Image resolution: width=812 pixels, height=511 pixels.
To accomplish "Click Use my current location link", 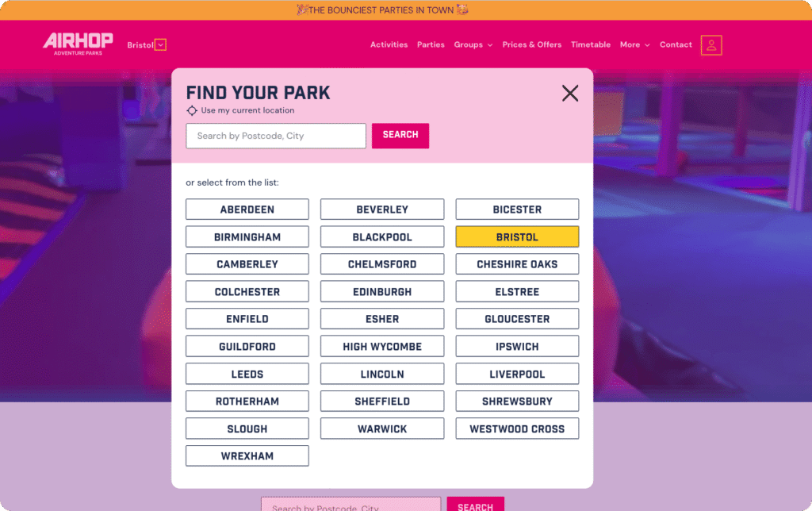I will [247, 111].
